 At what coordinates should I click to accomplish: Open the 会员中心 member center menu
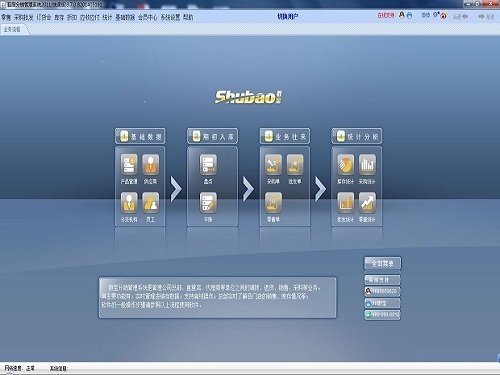148,17
